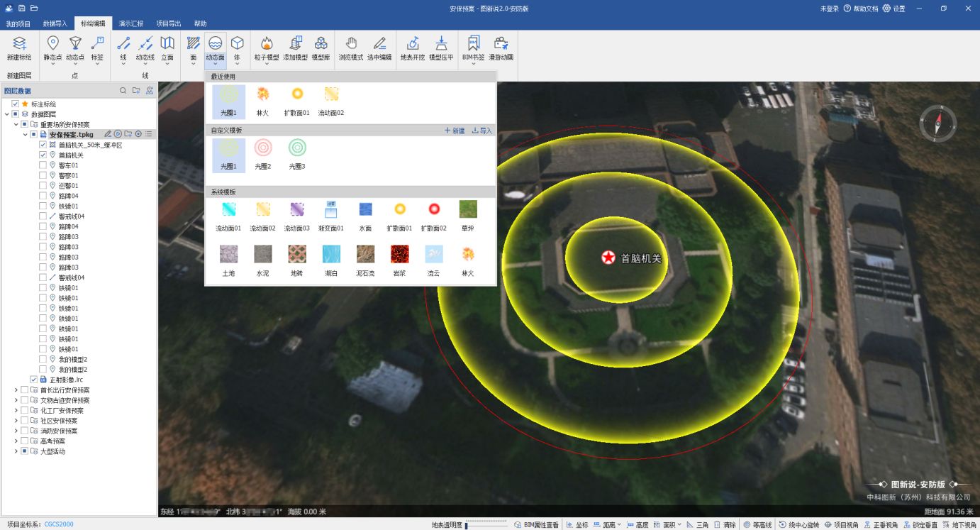
Task: Switch to the 演示汇报 tab
Action: pyautogui.click(x=130, y=23)
